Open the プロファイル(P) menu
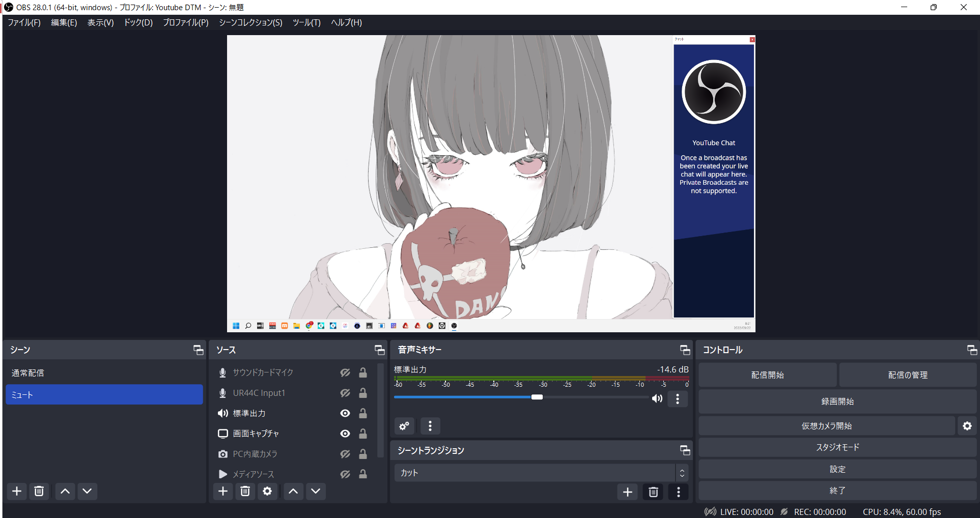This screenshot has height=518, width=980. tap(186, 22)
